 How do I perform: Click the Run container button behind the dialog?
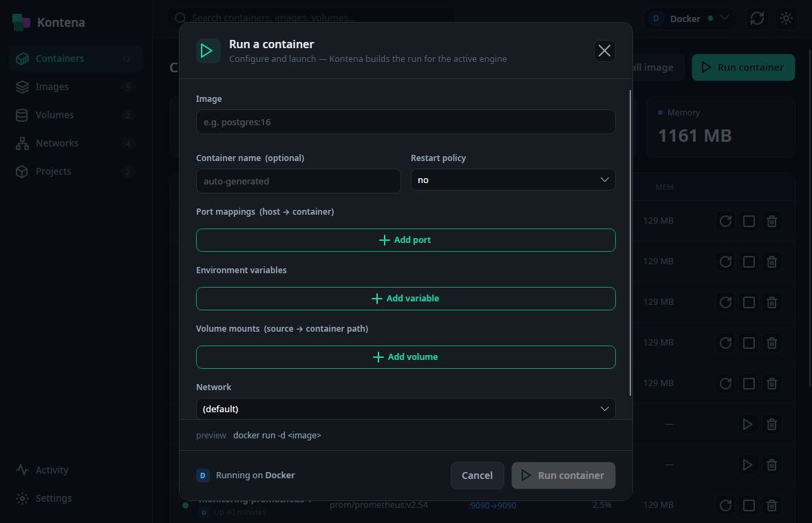point(743,67)
